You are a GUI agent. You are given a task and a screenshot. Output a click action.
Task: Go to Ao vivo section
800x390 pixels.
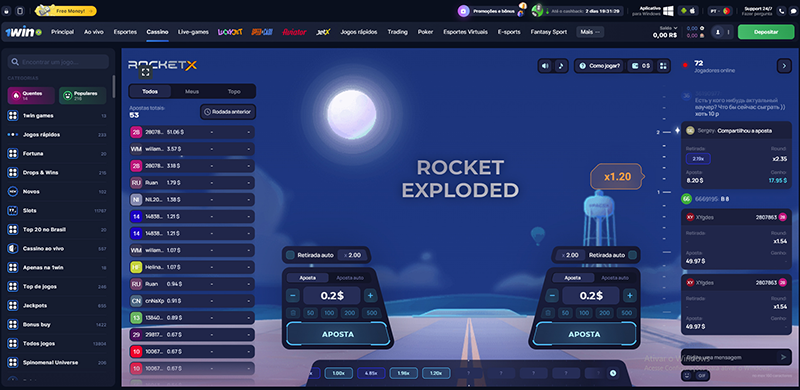tap(94, 32)
